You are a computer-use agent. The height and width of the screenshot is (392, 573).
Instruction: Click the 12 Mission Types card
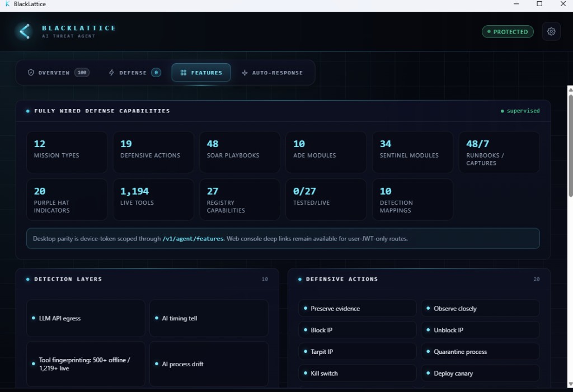pos(67,152)
